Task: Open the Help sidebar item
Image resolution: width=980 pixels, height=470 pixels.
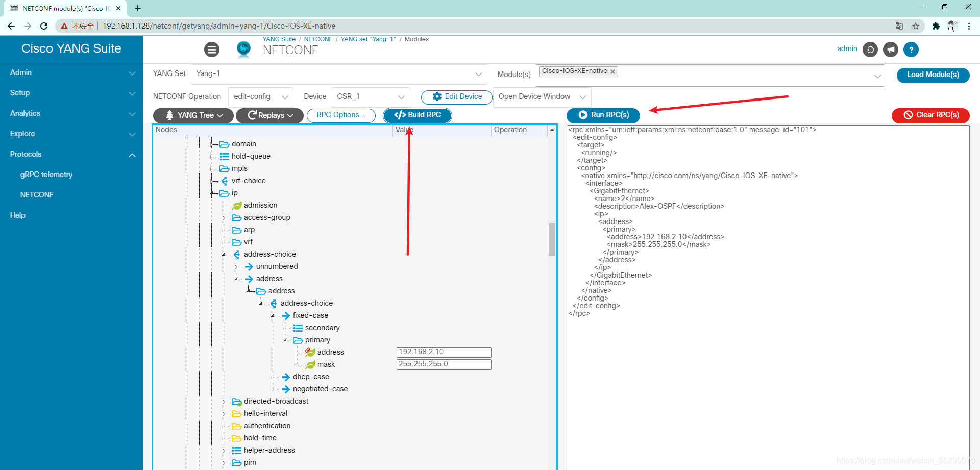Action: coord(18,216)
